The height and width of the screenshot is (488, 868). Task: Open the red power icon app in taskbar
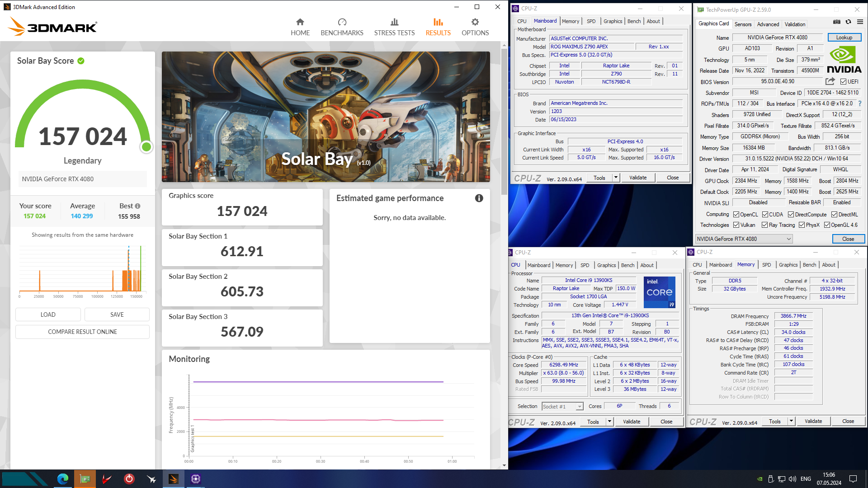pyautogui.click(x=129, y=479)
